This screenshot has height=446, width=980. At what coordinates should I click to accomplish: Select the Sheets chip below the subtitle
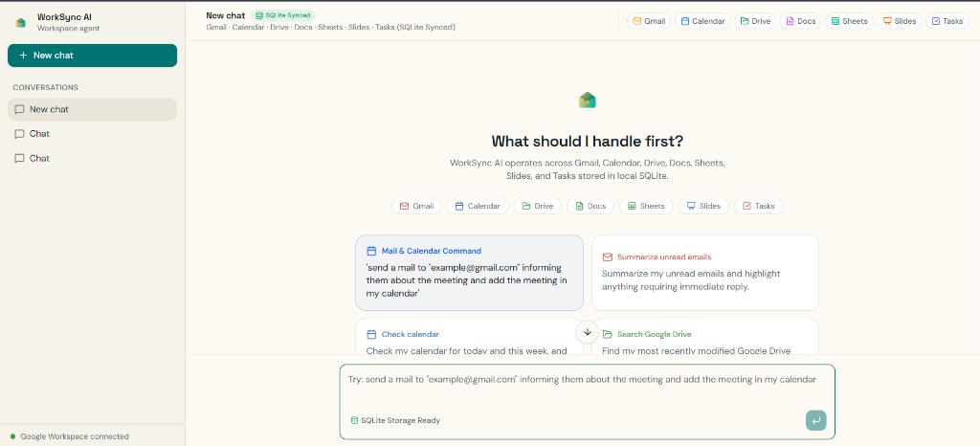tap(646, 206)
